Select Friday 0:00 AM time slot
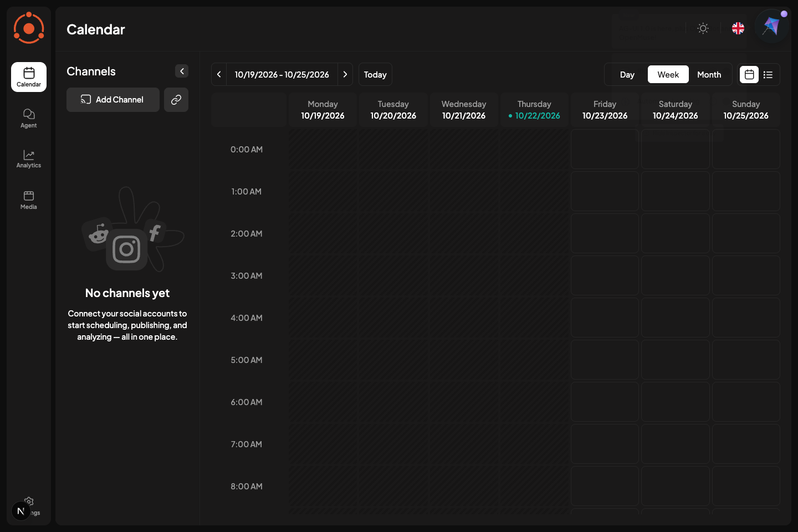The image size is (798, 532). pos(605,149)
